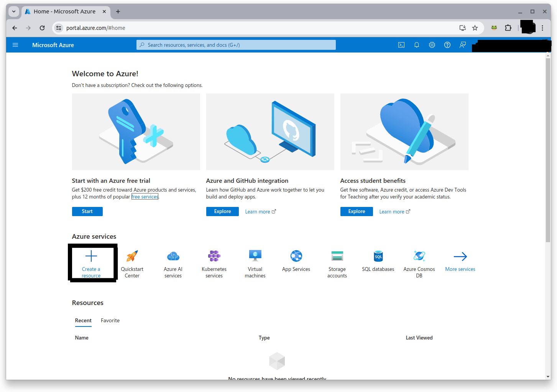Open the notifications bell
This screenshot has height=392, width=557.
coord(417,45)
